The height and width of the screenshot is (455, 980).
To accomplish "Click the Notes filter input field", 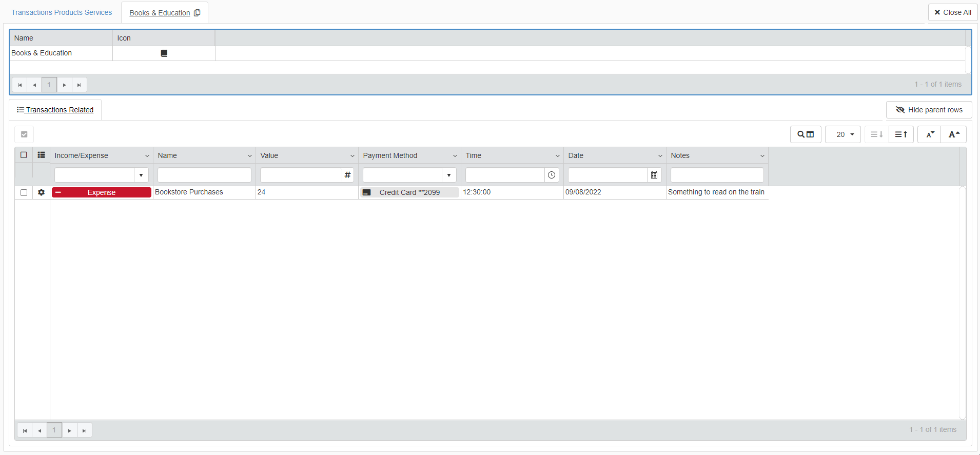I will [x=717, y=175].
